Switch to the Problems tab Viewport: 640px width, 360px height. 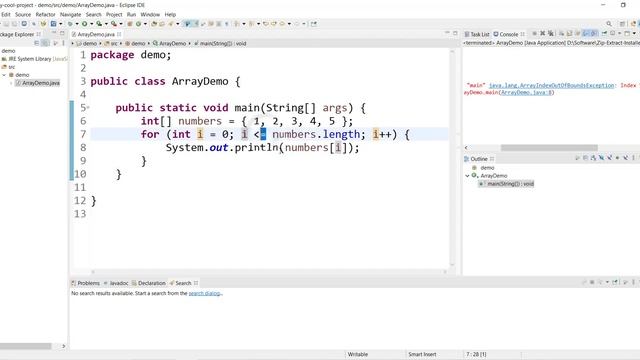pyautogui.click(x=86, y=283)
